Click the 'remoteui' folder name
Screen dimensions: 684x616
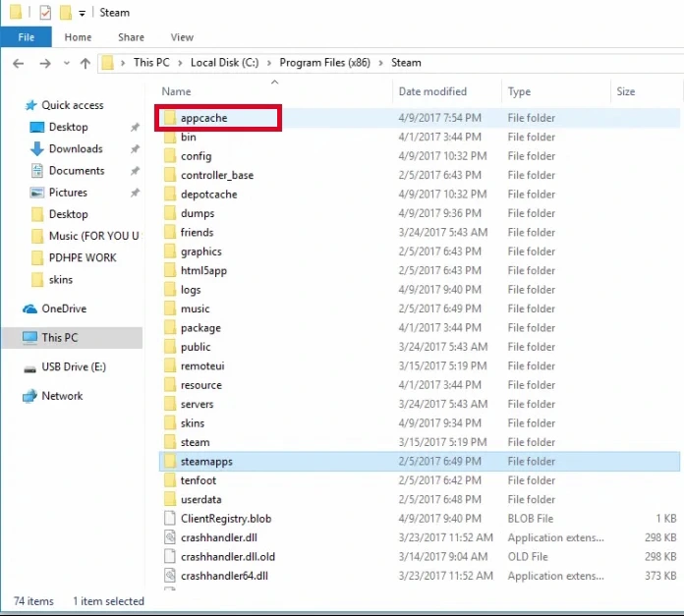202,366
